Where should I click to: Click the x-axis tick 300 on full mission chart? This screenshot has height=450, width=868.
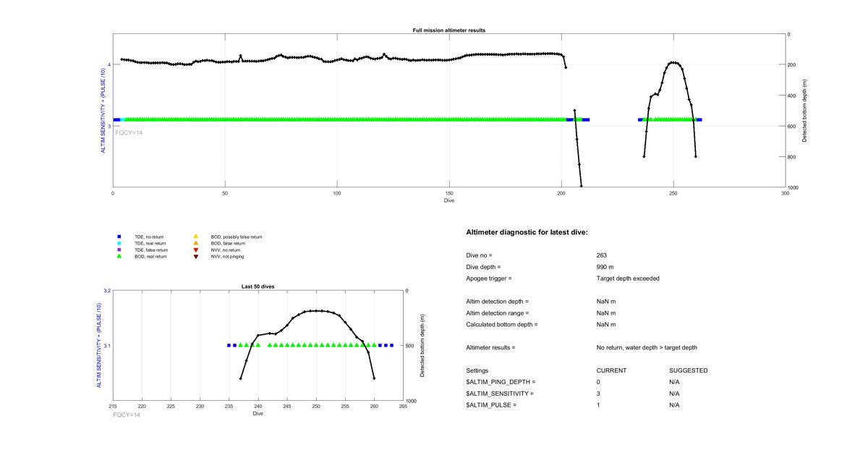786,193
